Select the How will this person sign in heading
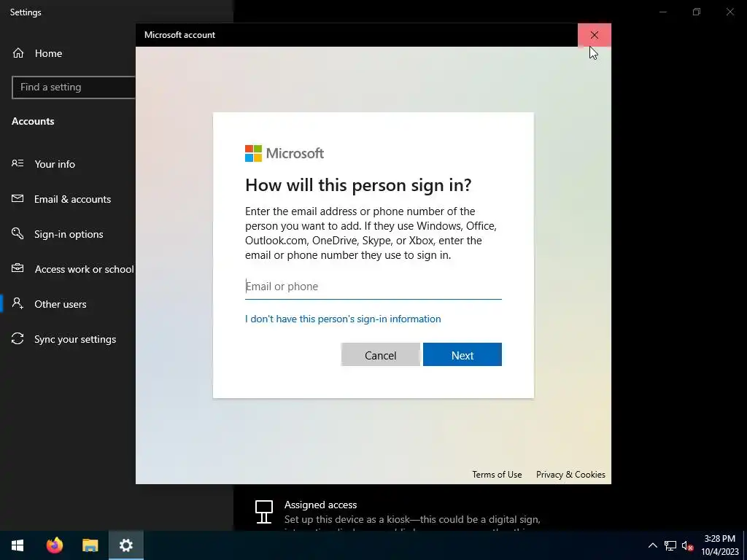This screenshot has height=560, width=747. tap(358, 184)
